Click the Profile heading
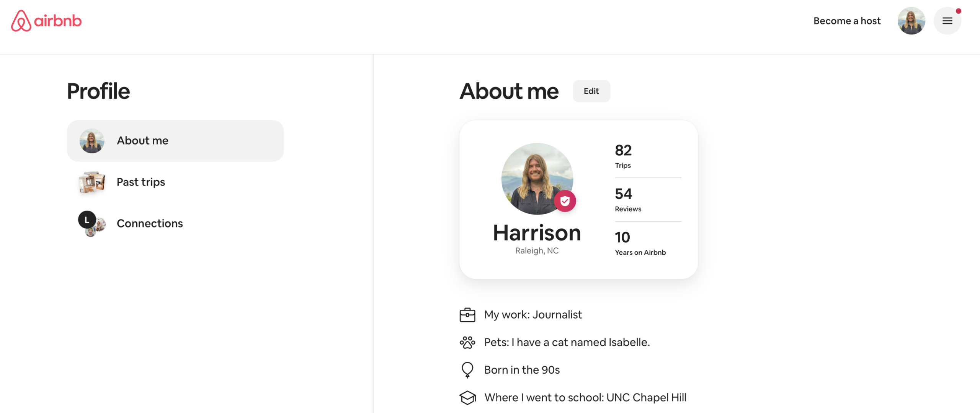Image resolution: width=980 pixels, height=413 pixels. 98,91
